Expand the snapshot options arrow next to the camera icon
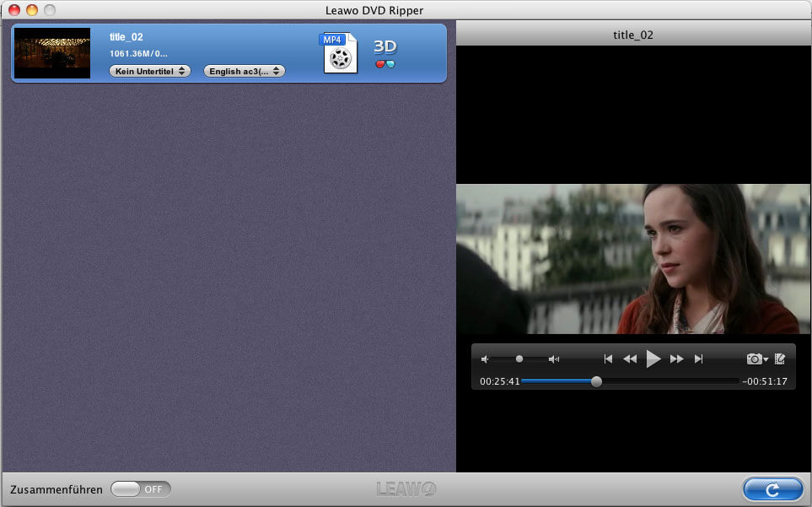Image resolution: width=812 pixels, height=507 pixels. (766, 359)
